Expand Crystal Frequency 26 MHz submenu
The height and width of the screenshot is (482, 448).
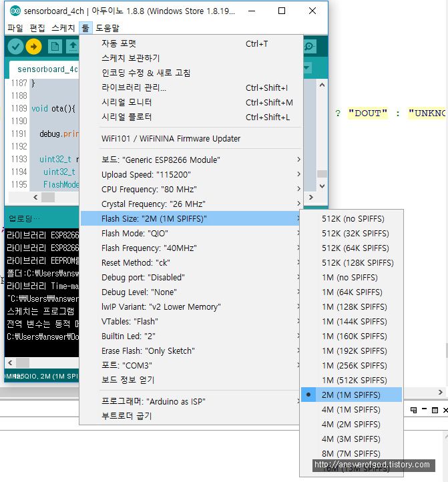pyautogui.click(x=191, y=204)
